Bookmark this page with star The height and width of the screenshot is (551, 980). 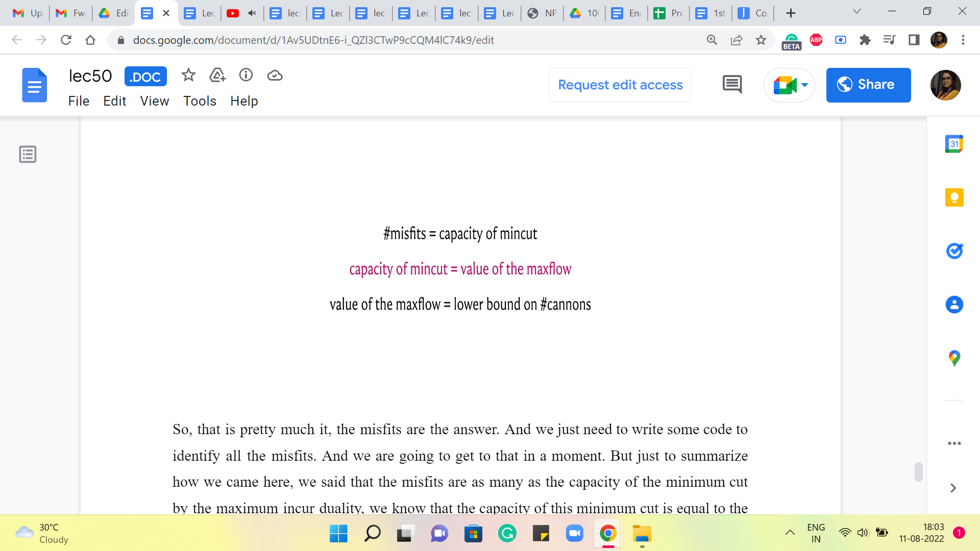click(761, 40)
